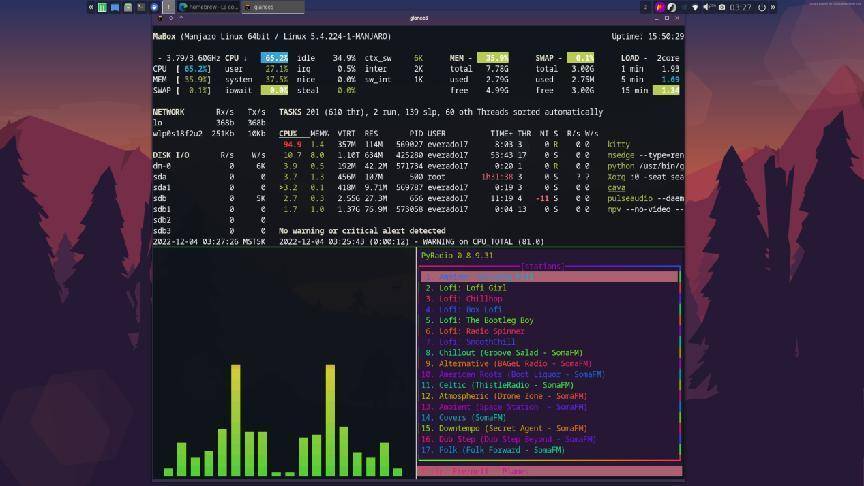The image size is (864, 486).
Task: Click the pink PyRadio status bar at bottom
Action: click(x=549, y=472)
